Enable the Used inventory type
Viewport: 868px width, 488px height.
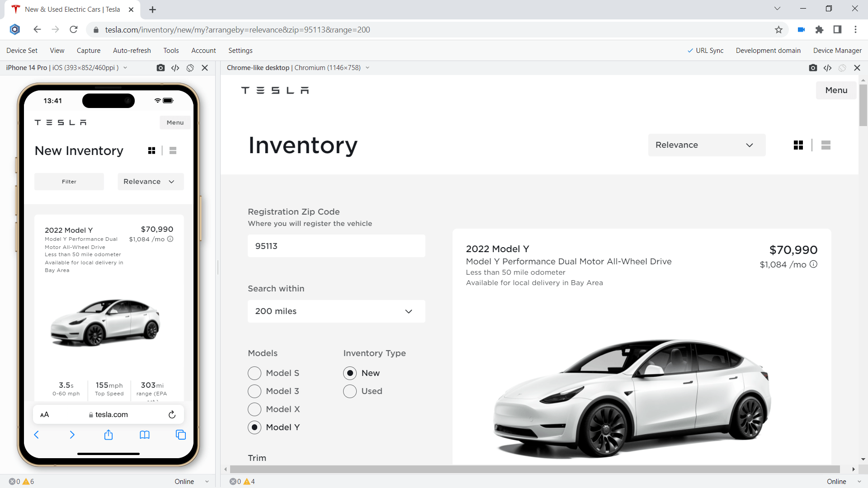(x=349, y=391)
